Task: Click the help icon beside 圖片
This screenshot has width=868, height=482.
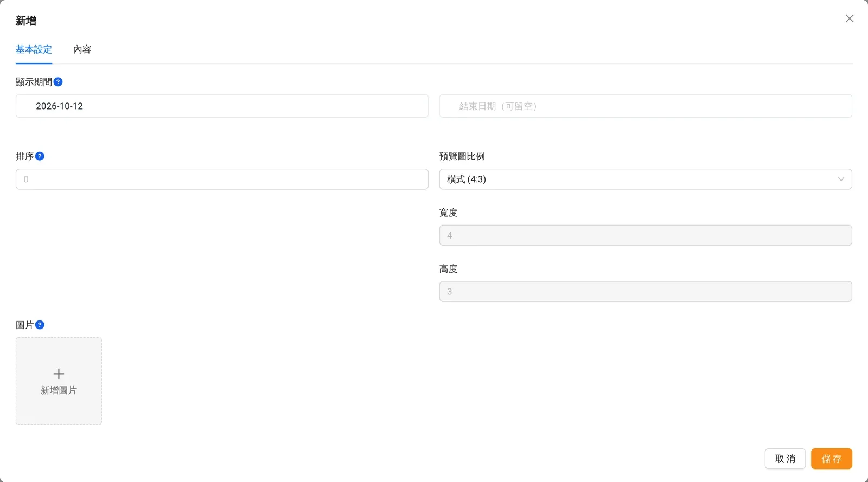Action: coord(40,325)
